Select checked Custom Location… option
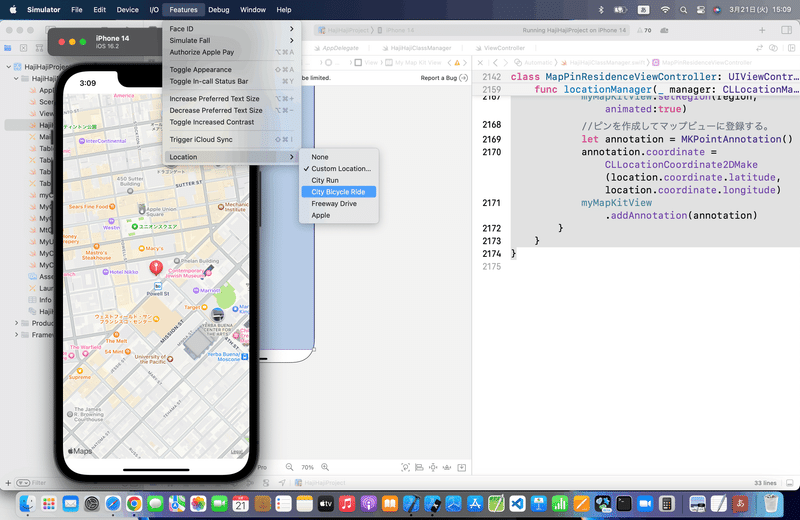The width and height of the screenshot is (800, 520). pyautogui.click(x=339, y=168)
